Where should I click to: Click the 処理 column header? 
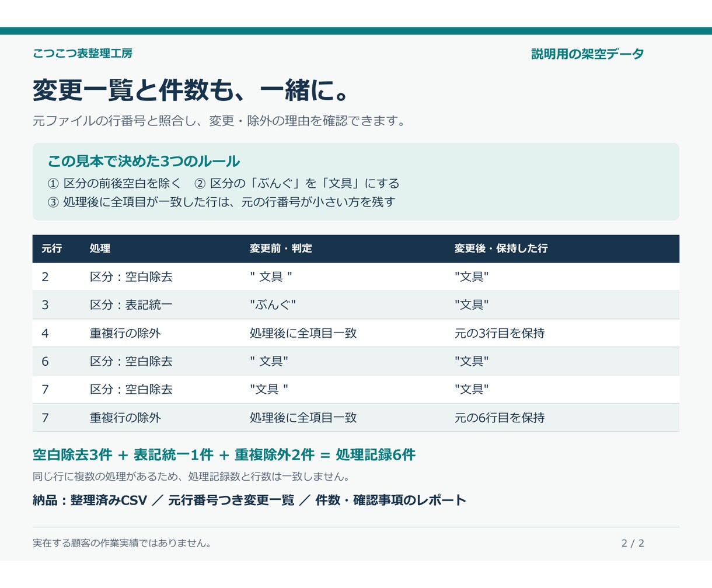click(100, 249)
